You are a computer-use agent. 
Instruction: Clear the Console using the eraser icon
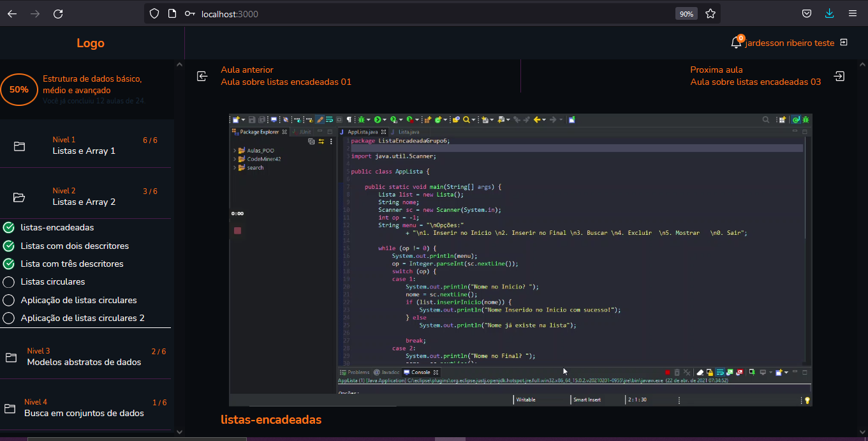tap(700, 372)
